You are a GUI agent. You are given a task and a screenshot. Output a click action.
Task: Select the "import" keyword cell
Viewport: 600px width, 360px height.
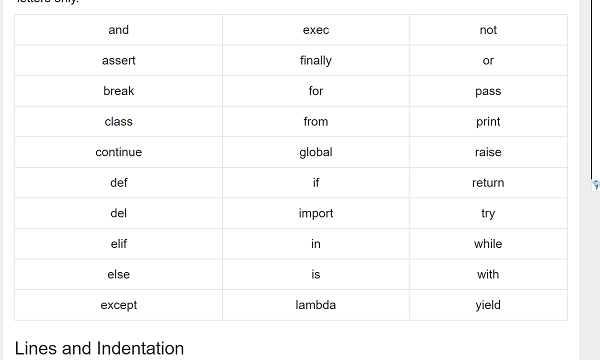pyautogui.click(x=316, y=213)
